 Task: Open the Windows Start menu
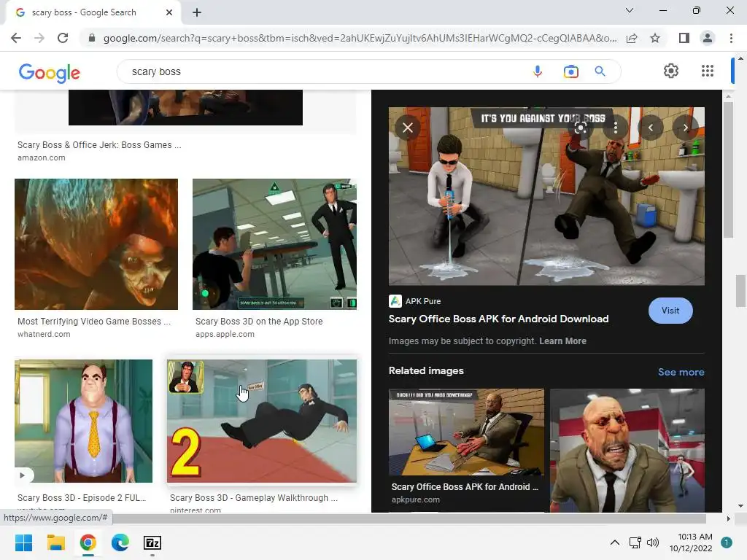(x=23, y=542)
